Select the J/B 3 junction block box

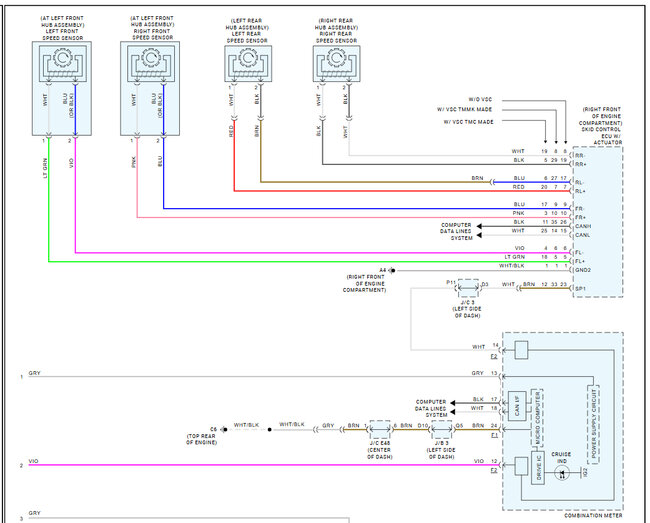pyautogui.click(x=441, y=430)
